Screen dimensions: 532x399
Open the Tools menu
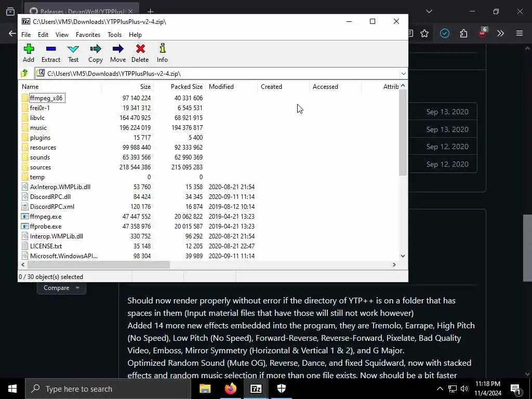pos(114,35)
